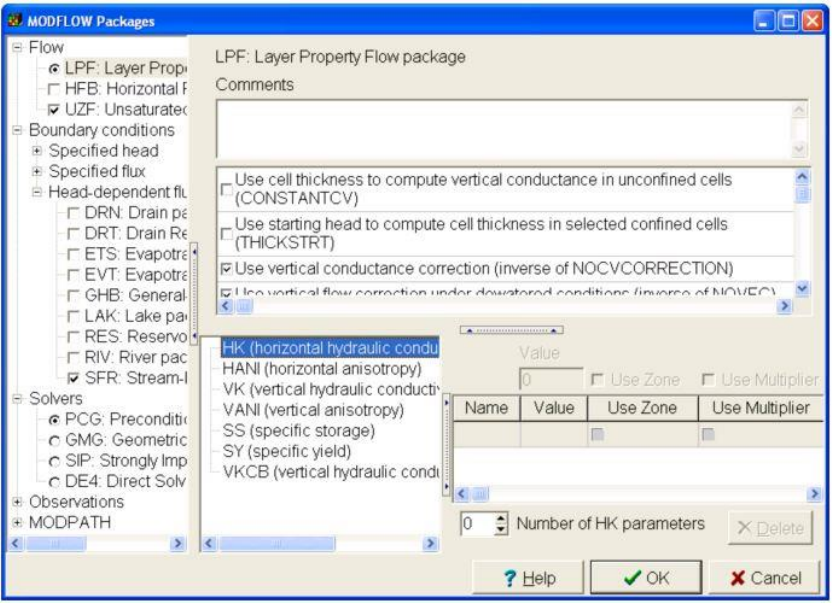Enable the RIV River package checkbox
Image resolution: width=832 pixels, height=603 pixels.
73,358
